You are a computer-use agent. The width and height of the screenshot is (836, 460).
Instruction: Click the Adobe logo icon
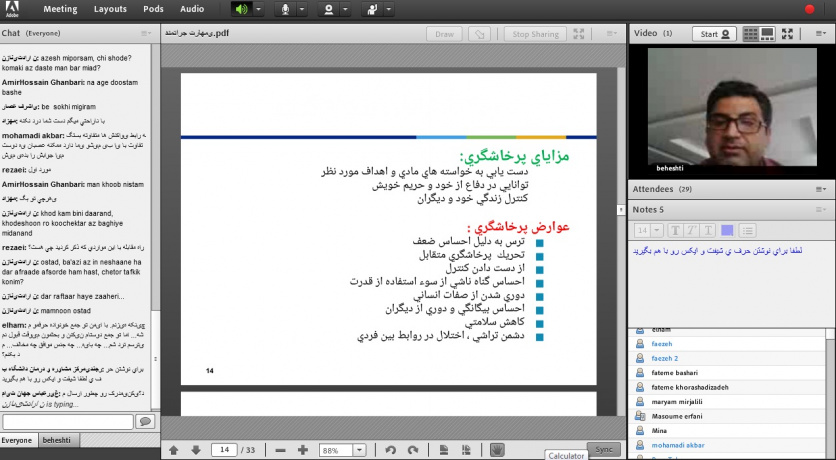(12, 9)
